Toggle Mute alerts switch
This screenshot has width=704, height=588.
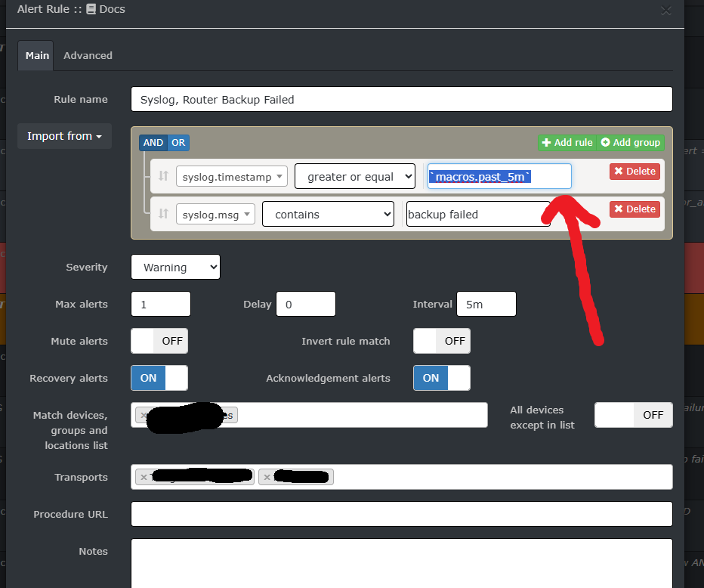(159, 341)
